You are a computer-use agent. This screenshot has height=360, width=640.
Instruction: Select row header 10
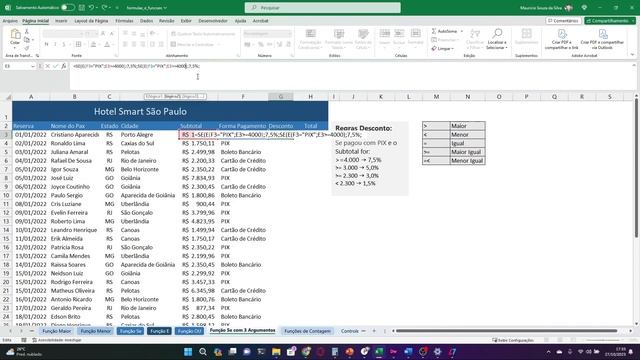(6, 195)
